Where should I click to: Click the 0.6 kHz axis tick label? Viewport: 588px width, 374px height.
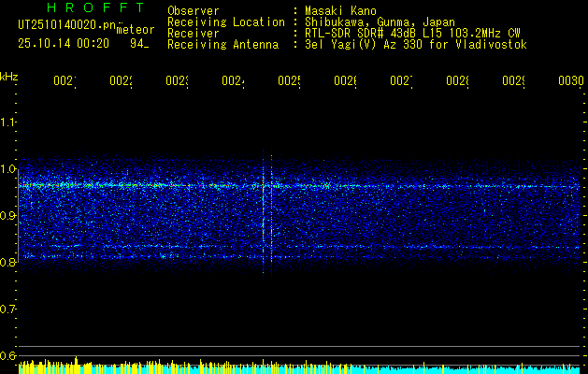point(7,355)
